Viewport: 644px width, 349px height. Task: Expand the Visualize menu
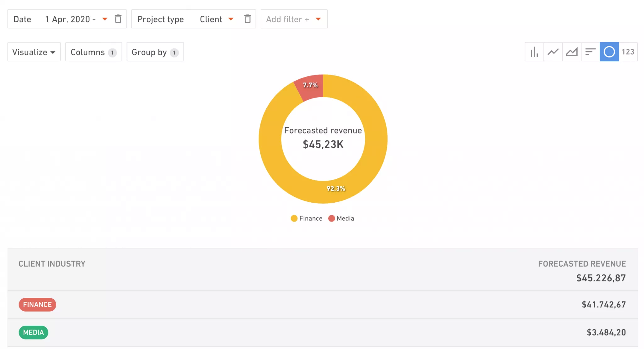click(34, 52)
